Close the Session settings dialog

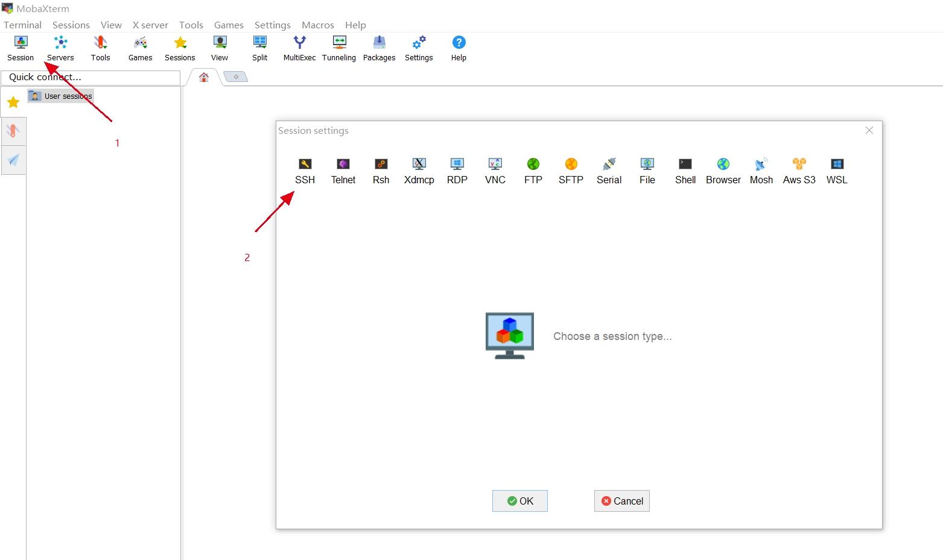869,130
